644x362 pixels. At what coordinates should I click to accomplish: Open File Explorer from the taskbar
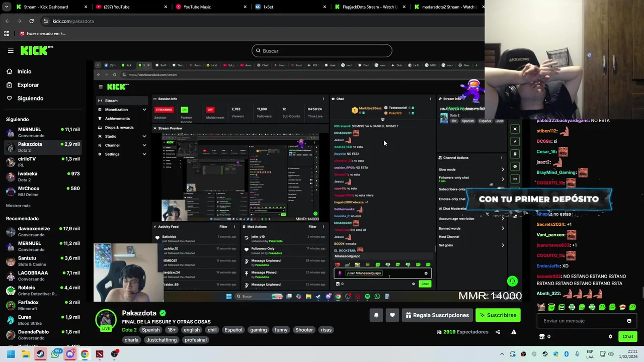(26, 354)
